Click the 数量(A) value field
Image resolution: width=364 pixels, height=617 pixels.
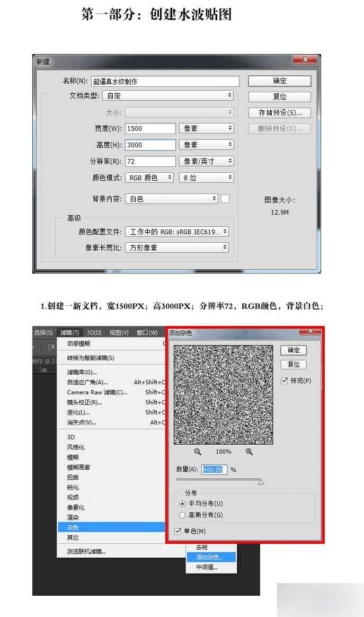click(214, 470)
